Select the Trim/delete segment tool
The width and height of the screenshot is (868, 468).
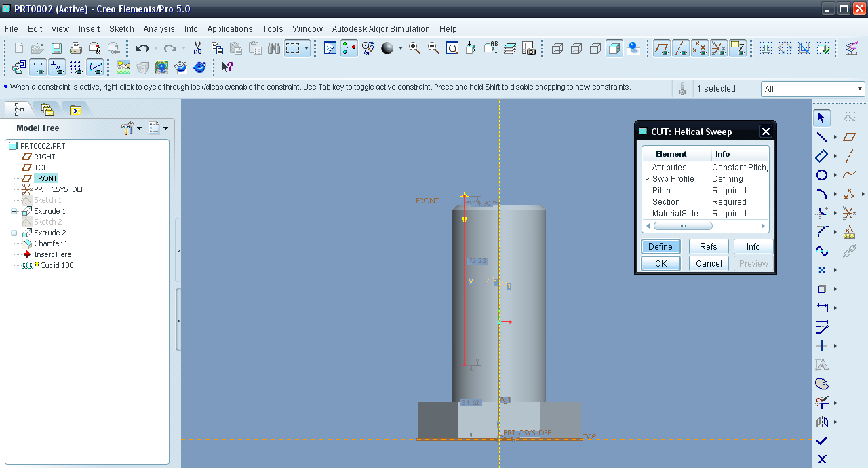click(821, 403)
